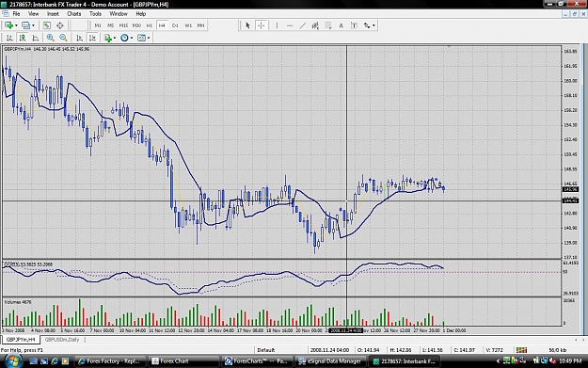This screenshot has width=588, height=368.
Task: Select the horizontal line tool
Action: tap(290, 25)
